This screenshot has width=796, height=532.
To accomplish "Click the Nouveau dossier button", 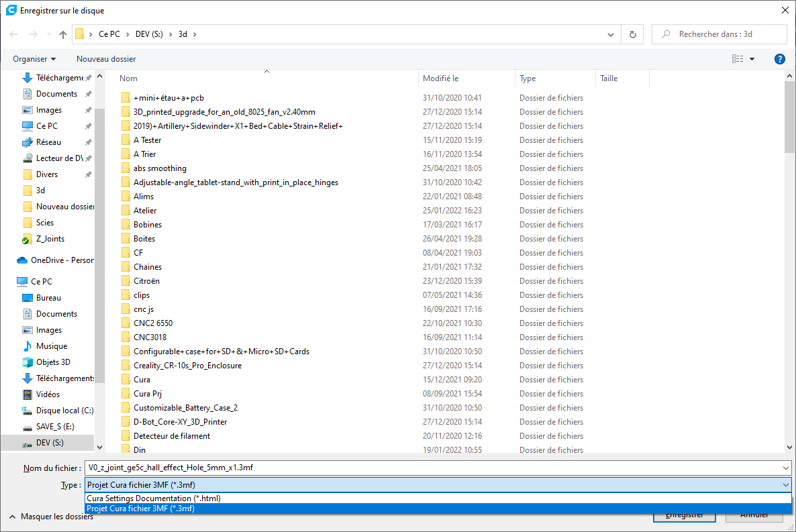I will tap(106, 59).
